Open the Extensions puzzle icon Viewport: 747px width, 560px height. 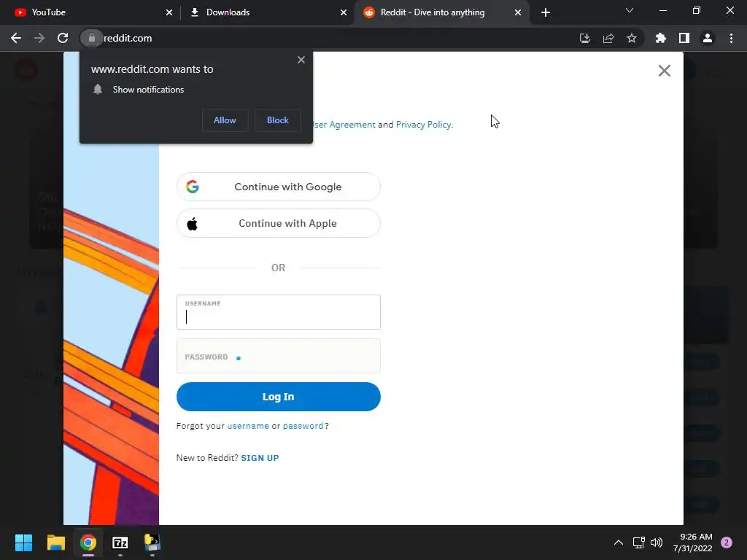tap(661, 38)
